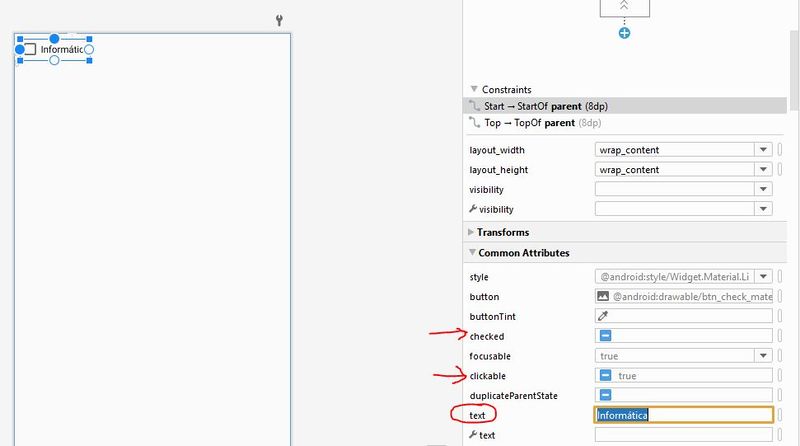Click the right constraint handle of the checkbox
This screenshot has height=446, width=800.
[89, 49]
